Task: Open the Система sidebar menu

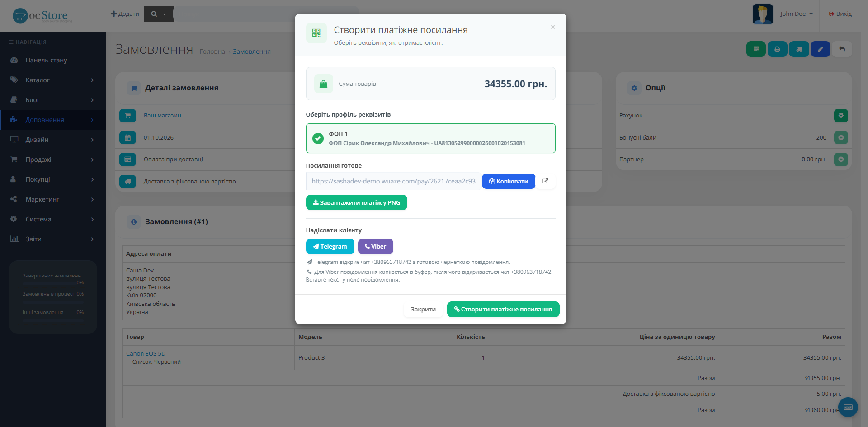Action: click(53, 219)
